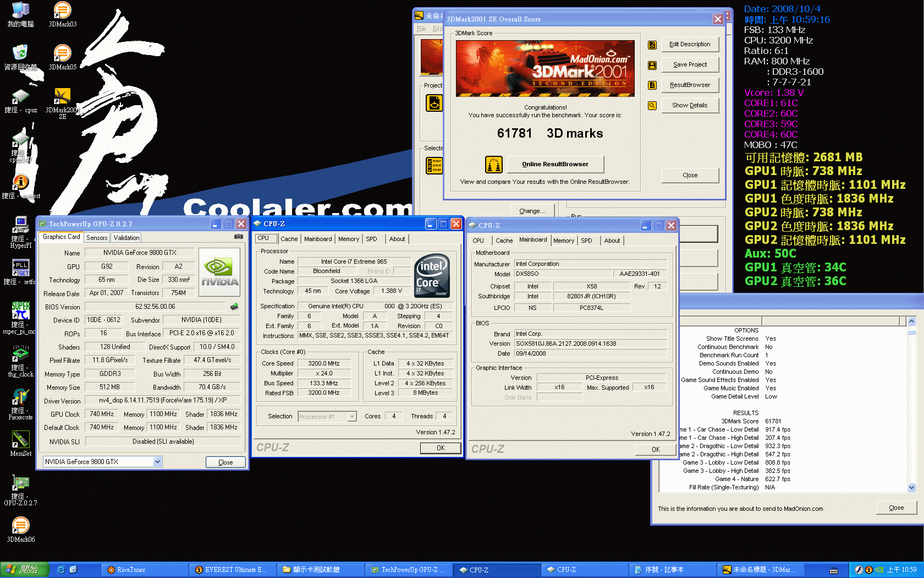Open the Cache tab in the CPU-Z CPU window
Viewport: 924px width, 578px height.
[289, 239]
